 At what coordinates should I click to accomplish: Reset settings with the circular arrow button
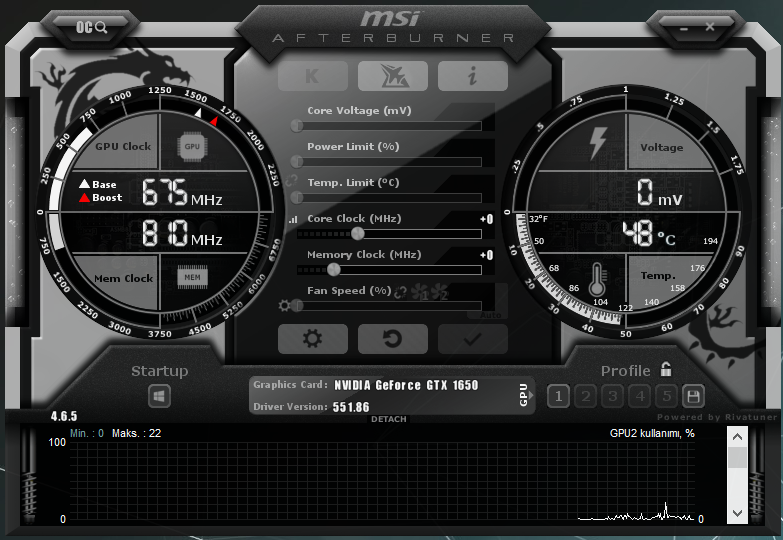pyautogui.click(x=392, y=339)
